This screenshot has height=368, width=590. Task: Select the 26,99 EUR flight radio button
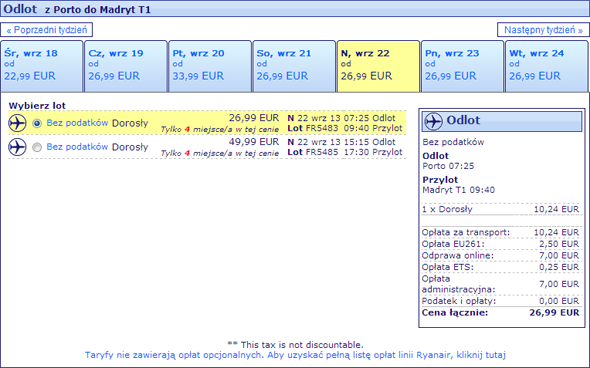point(37,123)
